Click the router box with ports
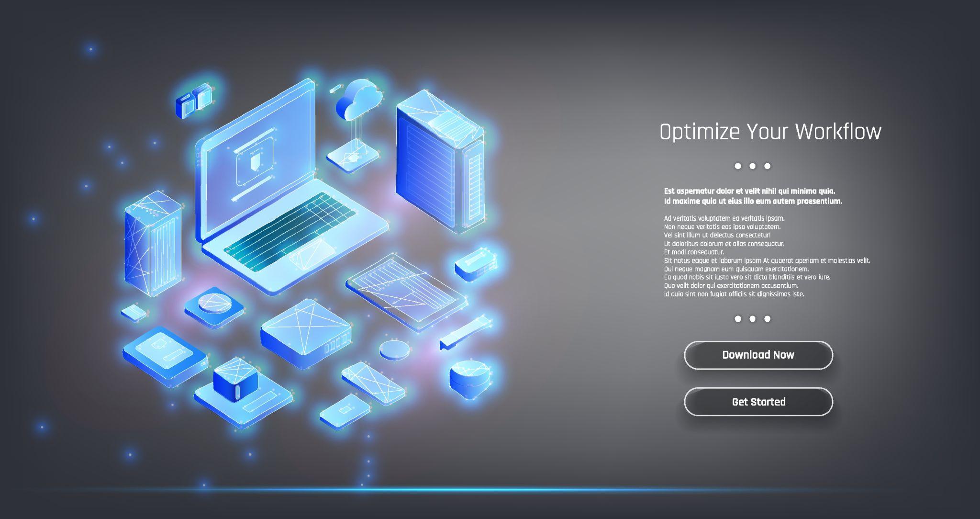The height and width of the screenshot is (519, 980). coord(306,333)
